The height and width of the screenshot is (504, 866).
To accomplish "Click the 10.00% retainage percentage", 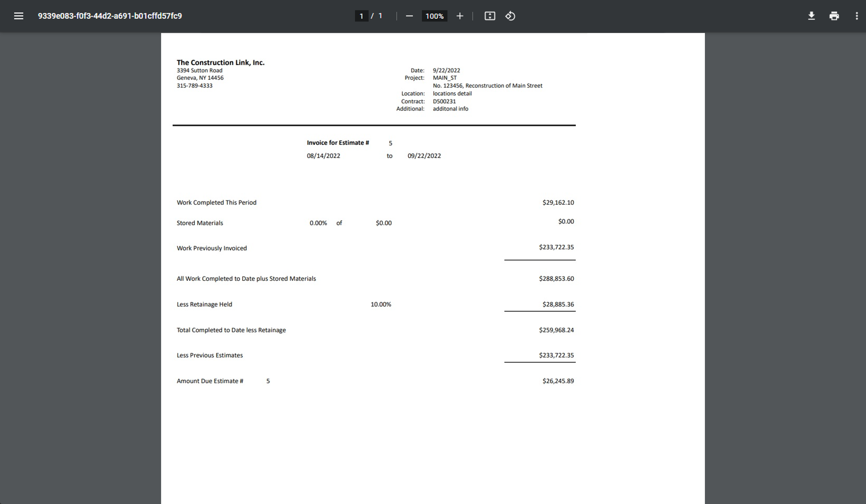I will pyautogui.click(x=381, y=304).
